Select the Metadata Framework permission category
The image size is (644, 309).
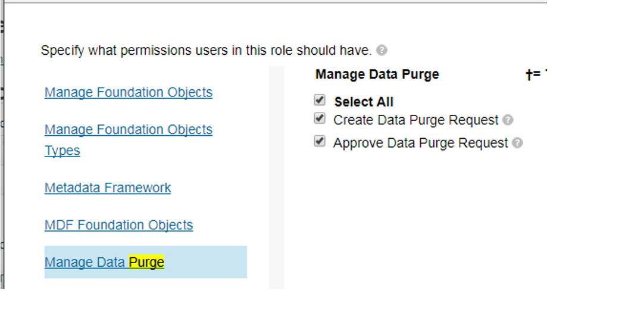click(108, 188)
